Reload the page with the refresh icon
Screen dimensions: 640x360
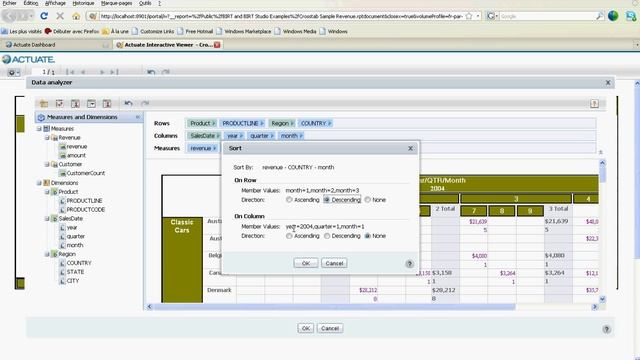pos(44,16)
